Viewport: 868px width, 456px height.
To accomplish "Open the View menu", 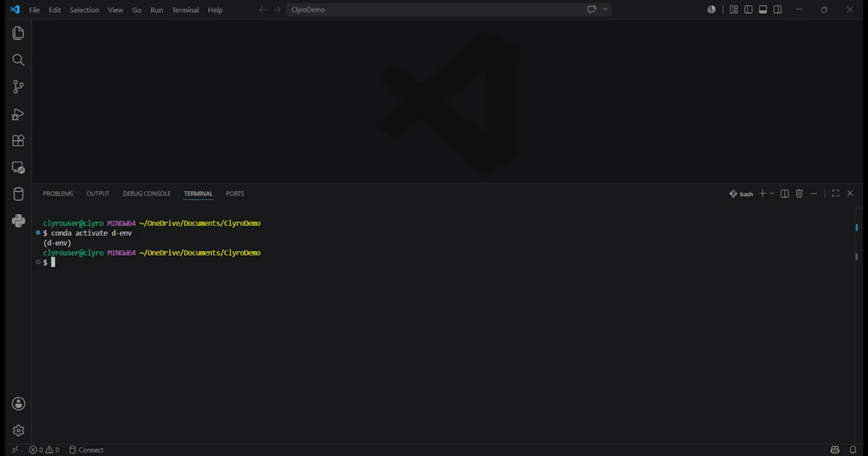I will coord(115,10).
